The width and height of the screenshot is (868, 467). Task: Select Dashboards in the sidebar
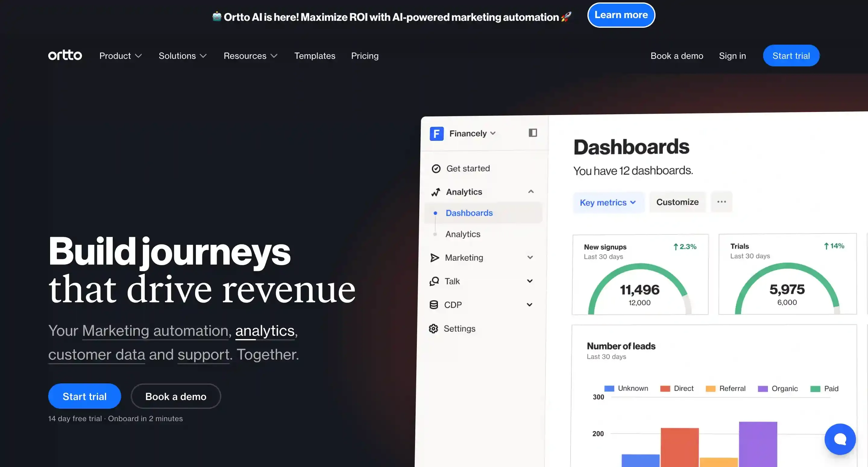click(483, 213)
